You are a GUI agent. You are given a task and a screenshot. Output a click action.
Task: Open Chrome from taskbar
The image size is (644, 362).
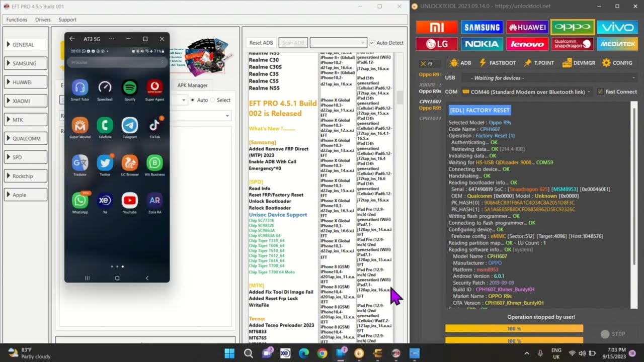pyautogui.click(x=322, y=353)
